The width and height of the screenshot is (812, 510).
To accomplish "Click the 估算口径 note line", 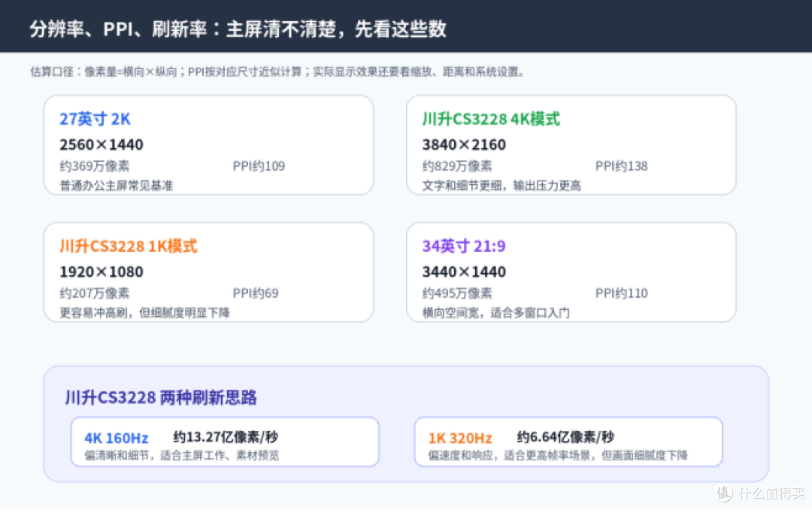I will click(277, 71).
